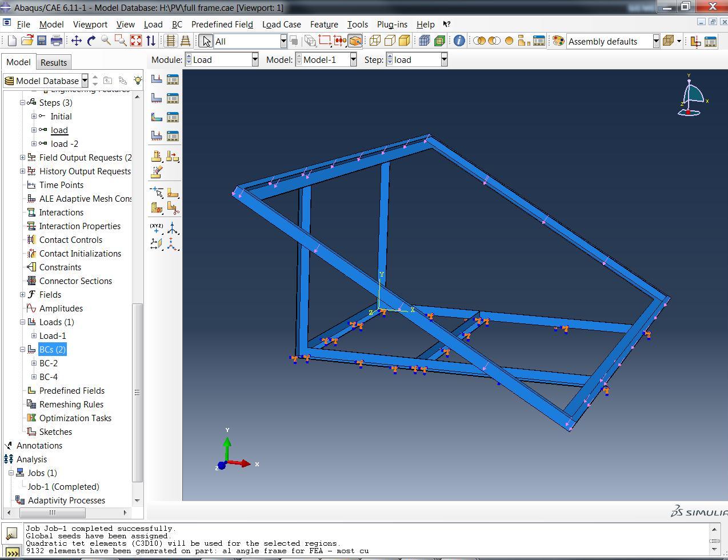
Task: Open the Plug-ins menu
Action: tap(392, 25)
